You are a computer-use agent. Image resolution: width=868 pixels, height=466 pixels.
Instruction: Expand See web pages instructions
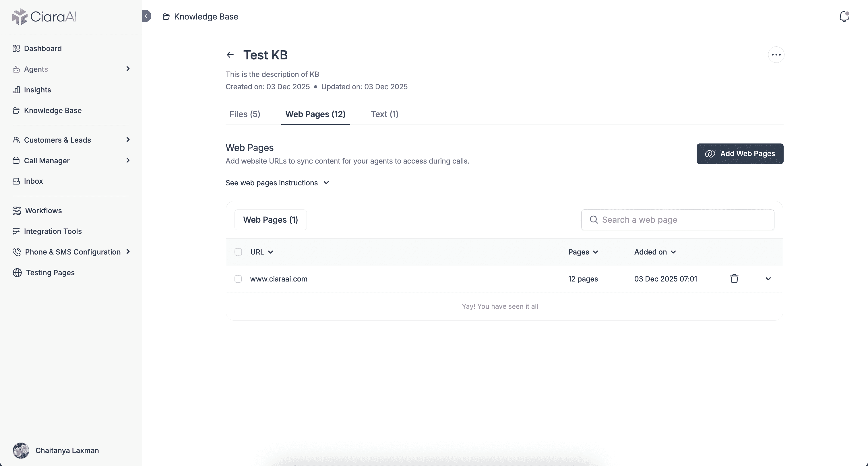tap(277, 182)
